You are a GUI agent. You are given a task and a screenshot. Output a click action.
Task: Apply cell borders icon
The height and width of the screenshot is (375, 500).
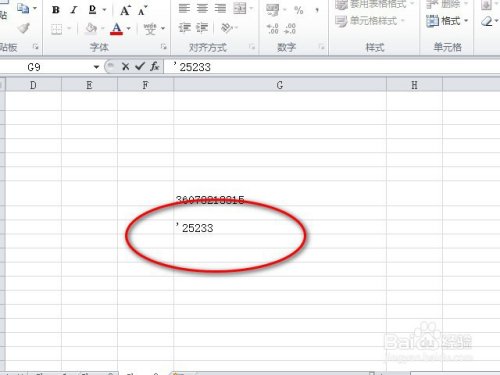pos(56,29)
